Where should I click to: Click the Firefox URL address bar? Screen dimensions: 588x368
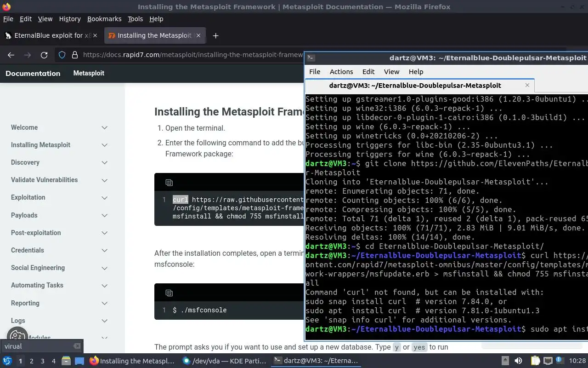(x=193, y=55)
